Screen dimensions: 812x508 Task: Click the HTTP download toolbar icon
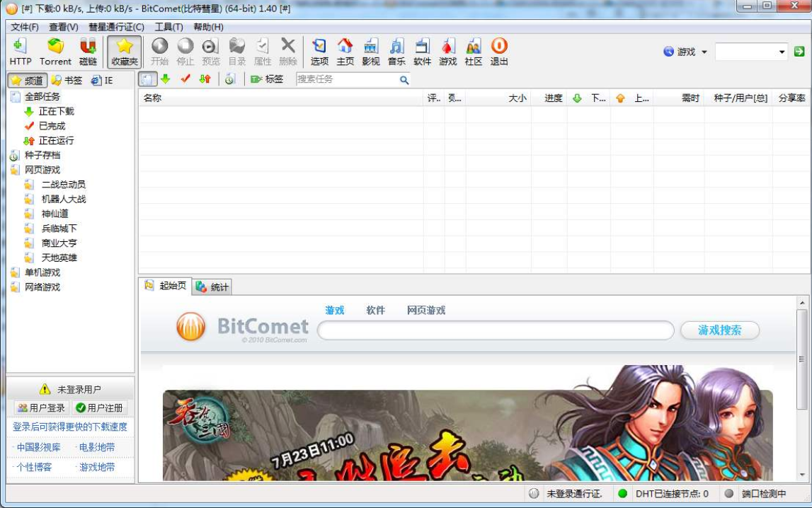[21, 52]
